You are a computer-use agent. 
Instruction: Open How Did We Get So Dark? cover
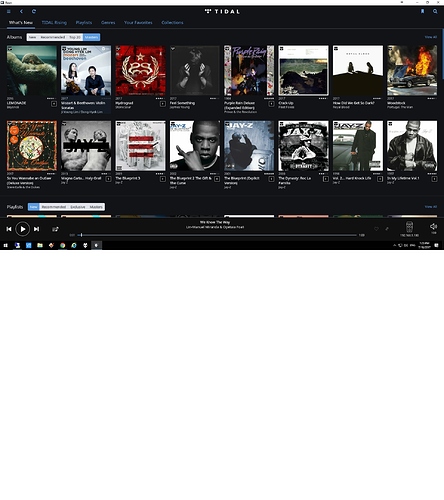point(358,70)
